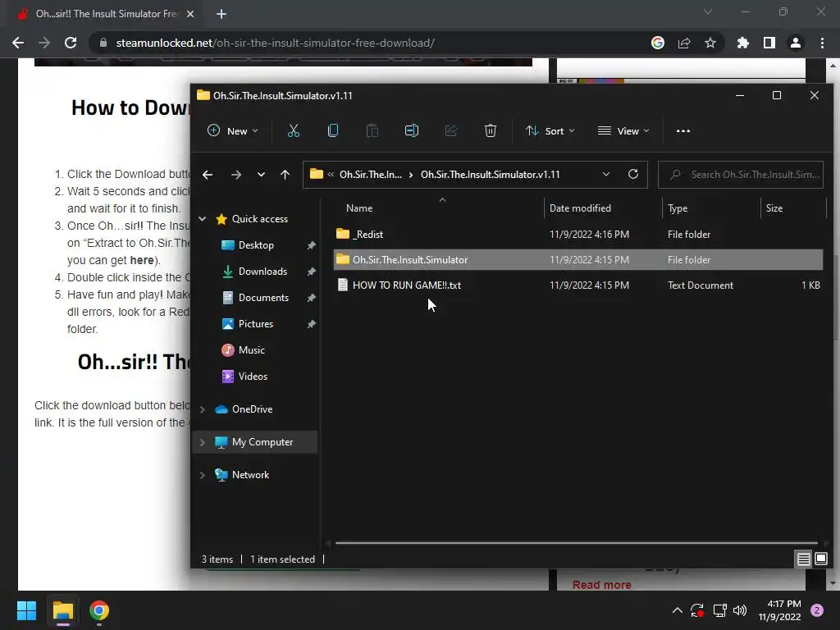Click the Chrome address bar URL
The height and width of the screenshot is (630, 840).
click(276, 43)
